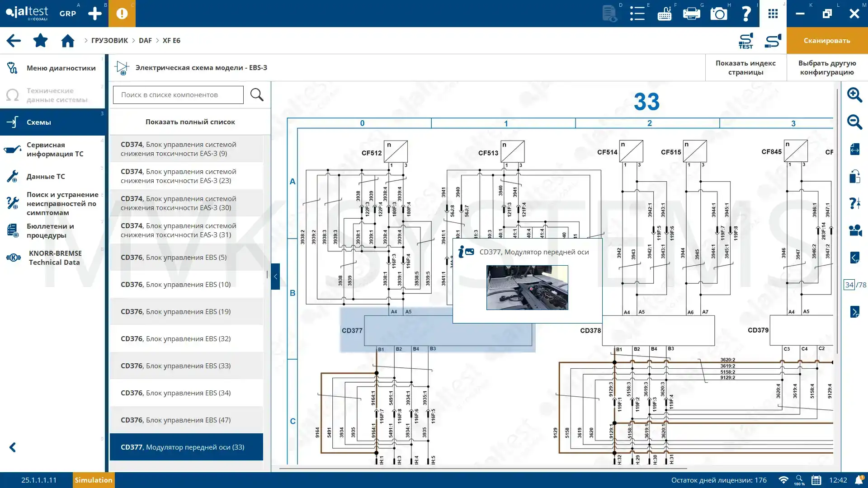Click the Сканировать button
Image resolution: width=868 pixels, height=488 pixels.
(827, 41)
